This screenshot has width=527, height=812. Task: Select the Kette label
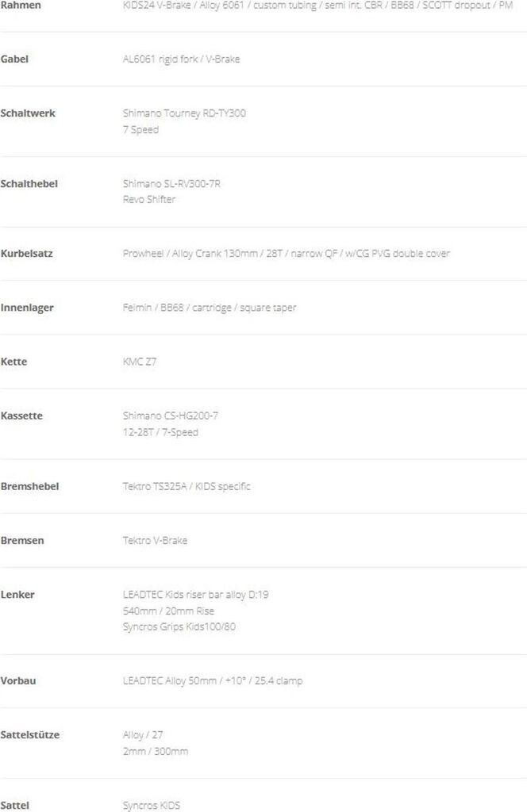14,362
